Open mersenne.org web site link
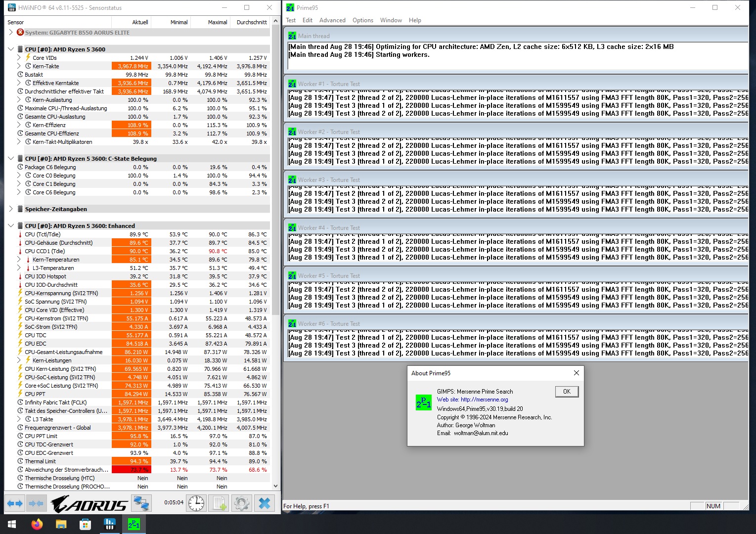This screenshot has height=534, width=756. [472, 400]
